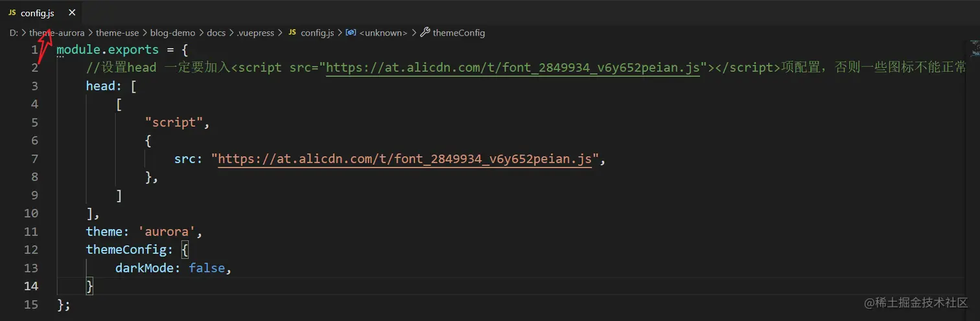Place cursor on 'module' in line 1

point(78,50)
